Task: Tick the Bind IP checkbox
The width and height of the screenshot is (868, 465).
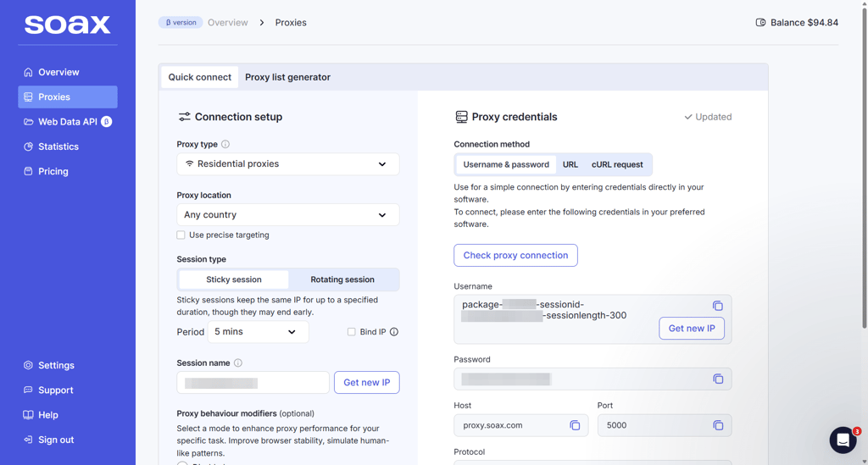Action: coord(351,332)
